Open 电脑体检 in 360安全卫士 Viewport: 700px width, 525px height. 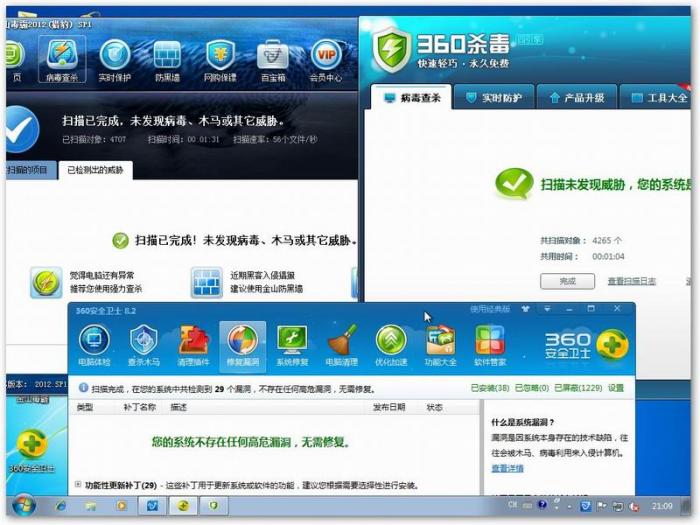click(x=94, y=346)
